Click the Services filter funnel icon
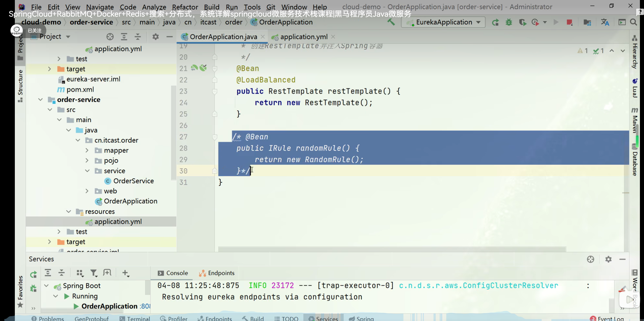644x321 pixels. tap(94, 273)
